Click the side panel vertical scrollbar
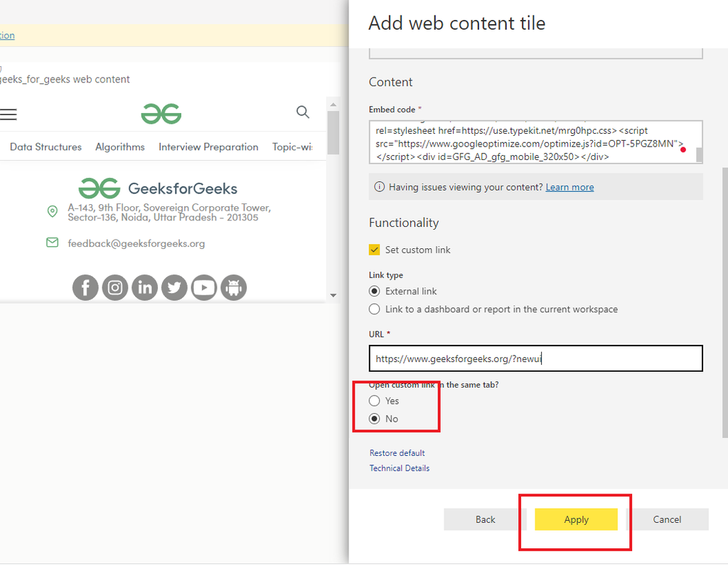Screen dimensions: 728x569 pos(724,303)
